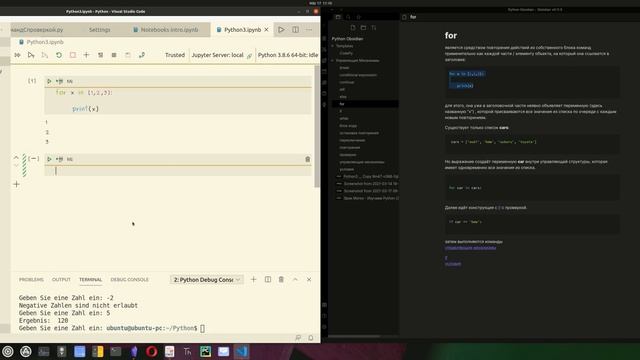
Task: Delete the second cell with trash icon
Action: (307, 159)
